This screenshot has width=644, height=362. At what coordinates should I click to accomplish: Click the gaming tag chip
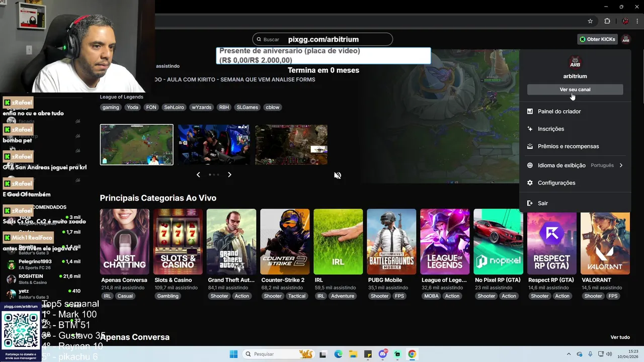[111, 107]
